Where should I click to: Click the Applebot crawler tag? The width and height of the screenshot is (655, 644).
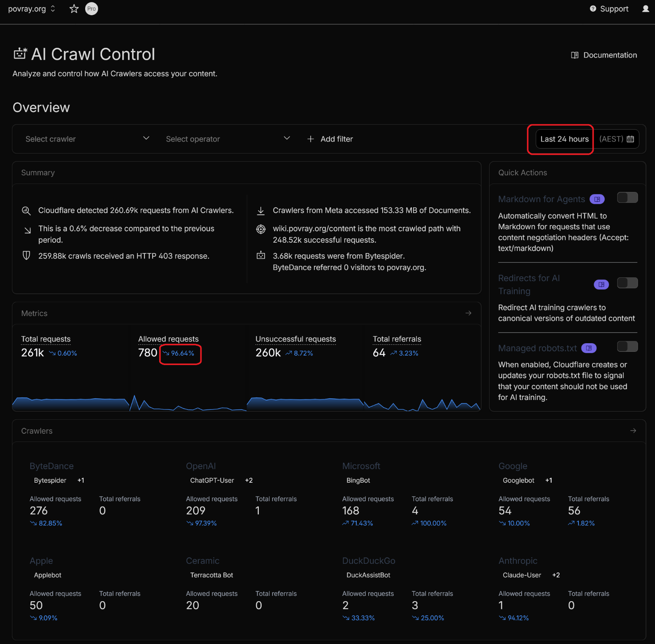[48, 575]
